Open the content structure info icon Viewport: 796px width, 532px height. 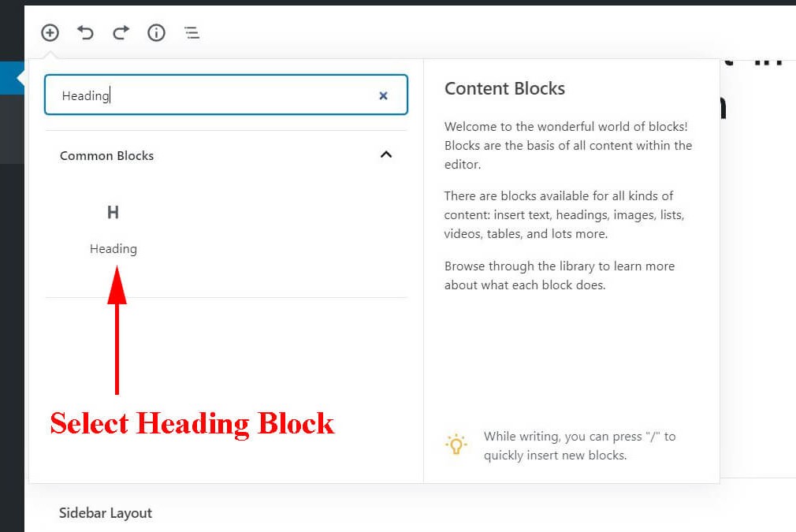[x=156, y=33]
